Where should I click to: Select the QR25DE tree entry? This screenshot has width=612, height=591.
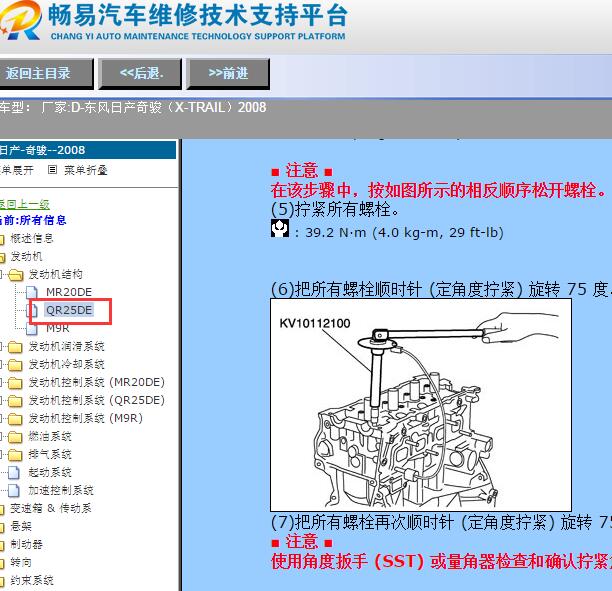click(69, 310)
